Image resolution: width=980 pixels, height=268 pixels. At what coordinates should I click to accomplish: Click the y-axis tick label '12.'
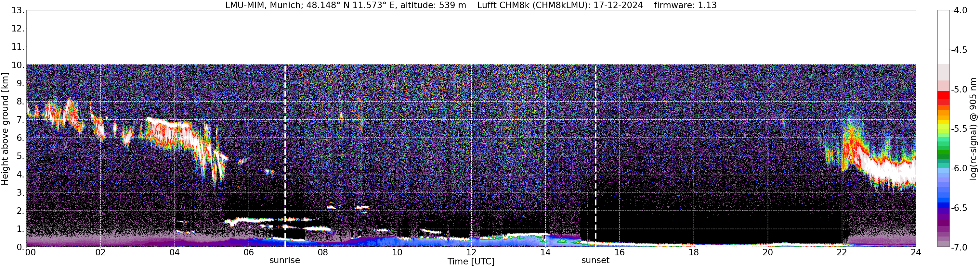(18, 29)
